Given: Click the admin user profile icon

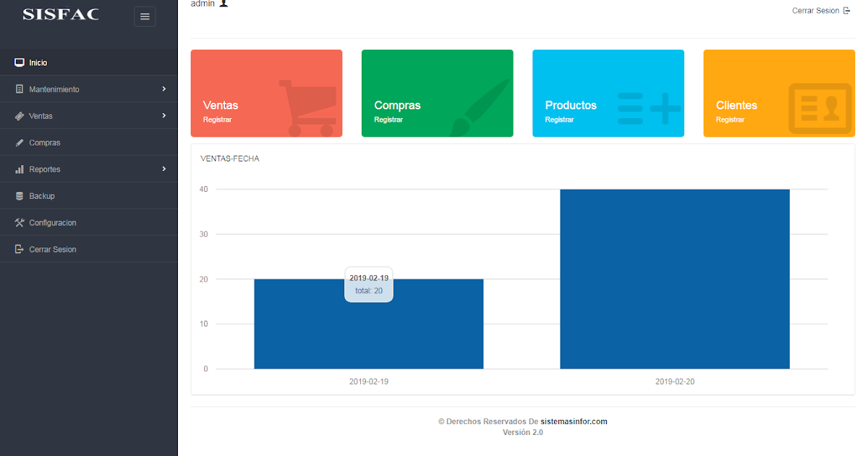Looking at the screenshot, I should pyautogui.click(x=224, y=4).
